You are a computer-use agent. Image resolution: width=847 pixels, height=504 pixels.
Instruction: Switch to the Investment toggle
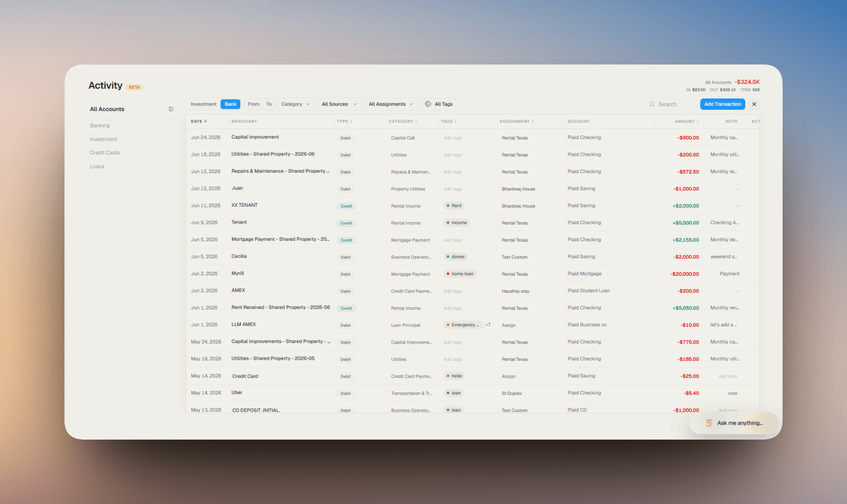203,104
